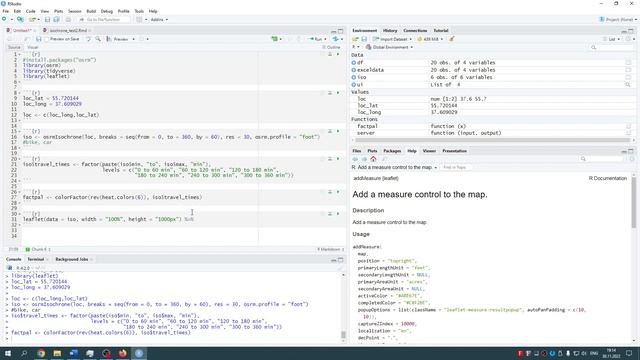The image size is (640, 360).
Task: Open the Import Dataset dropdown
Action: coord(393,39)
